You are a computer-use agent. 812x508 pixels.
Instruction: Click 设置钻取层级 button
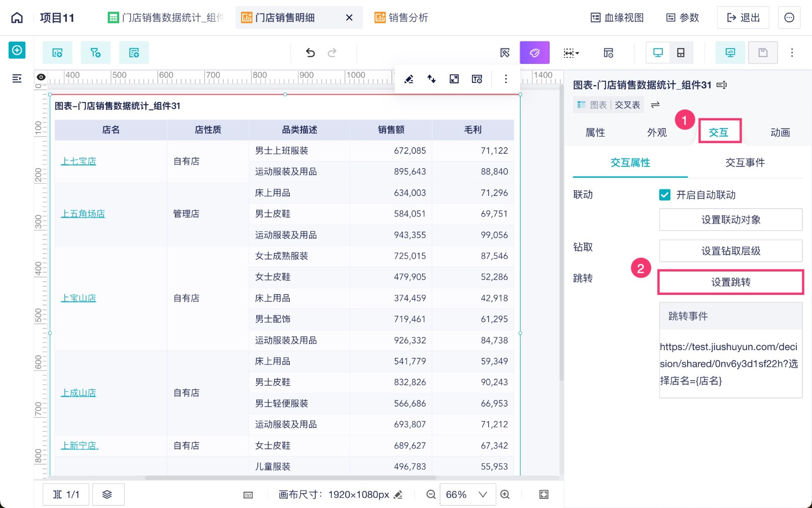pos(731,251)
